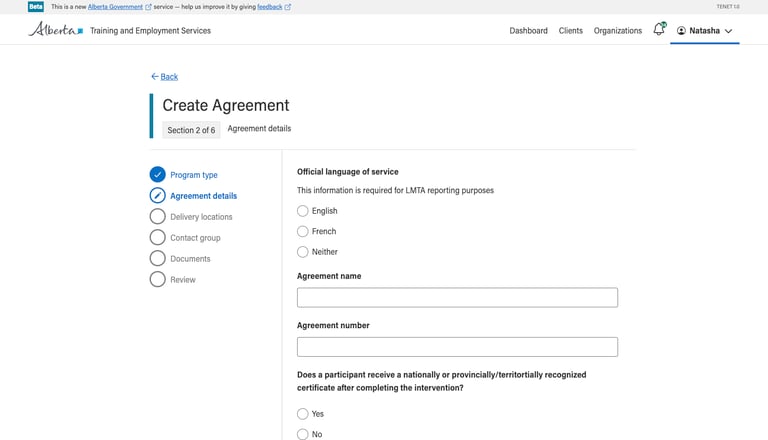The image size is (768, 440).
Task: Go to the Clients page
Action: [x=571, y=31]
